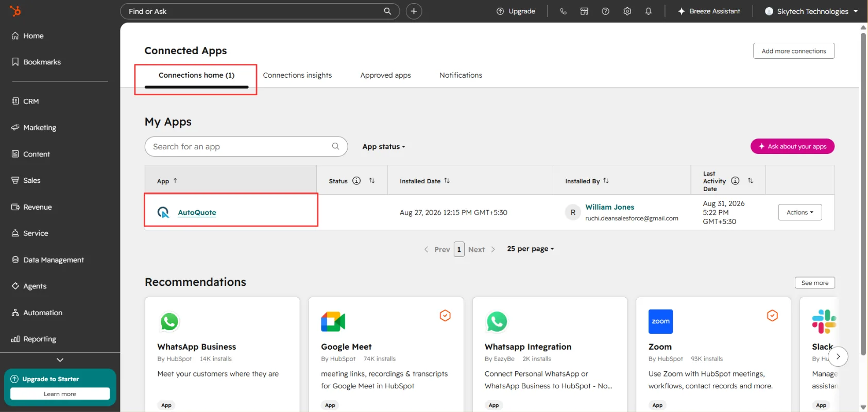The image size is (868, 412).
Task: Switch to Connections home tab
Action: pos(196,75)
